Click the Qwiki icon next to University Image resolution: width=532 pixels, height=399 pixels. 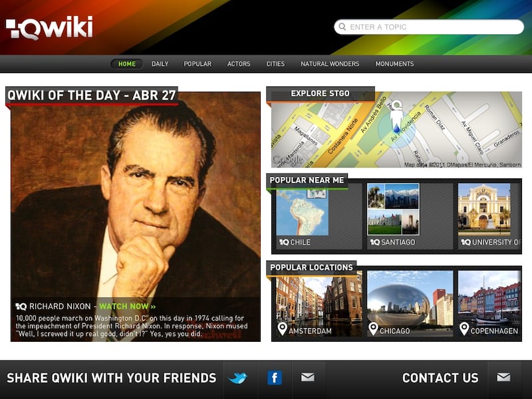466,242
